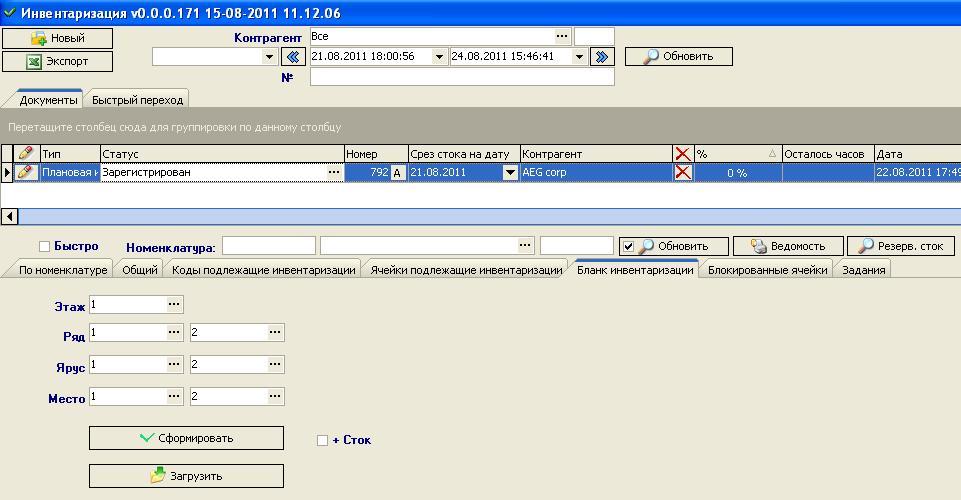Click the double right arrow date button

[601, 57]
